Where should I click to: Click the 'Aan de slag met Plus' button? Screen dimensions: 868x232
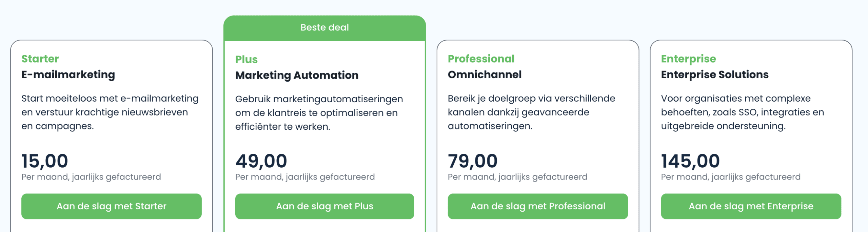tap(324, 206)
